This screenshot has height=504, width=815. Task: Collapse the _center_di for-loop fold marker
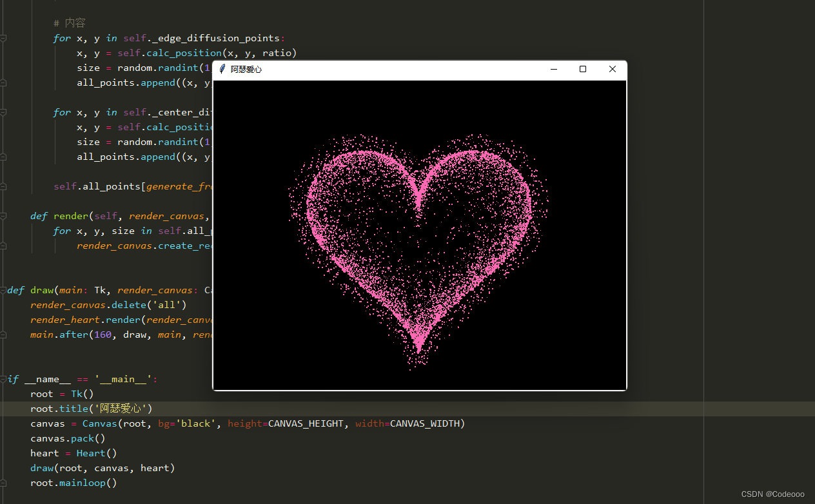pyautogui.click(x=3, y=113)
